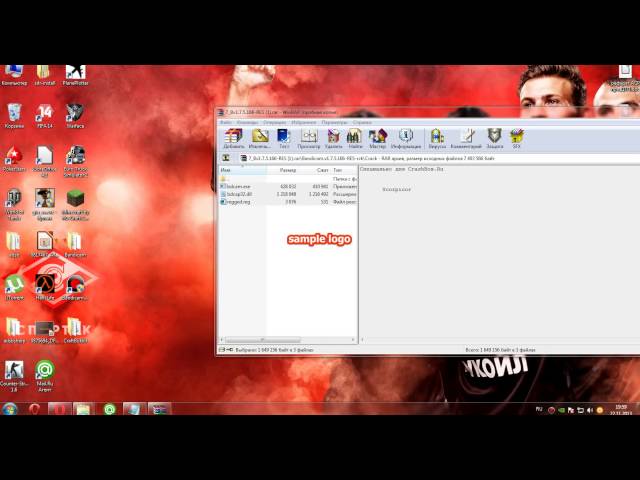This screenshot has width=640, height=480.
Task: Open the Файл menu in WinRAR
Action: pyautogui.click(x=226, y=122)
